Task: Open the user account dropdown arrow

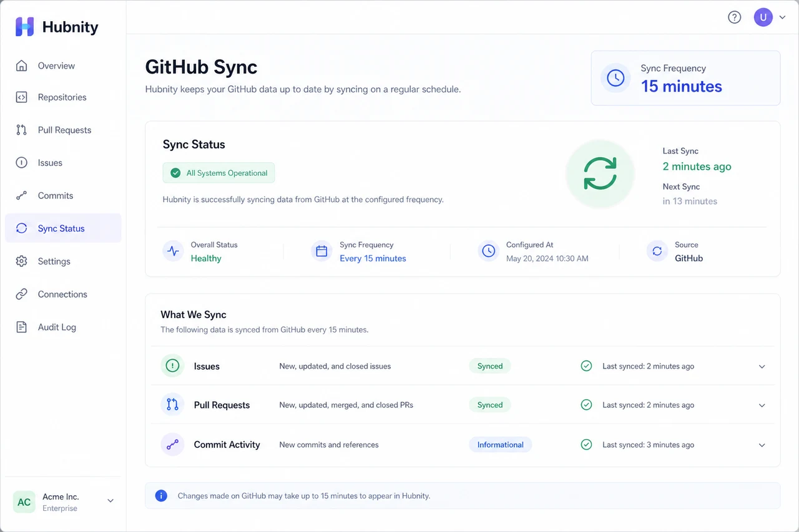Action: coord(782,18)
